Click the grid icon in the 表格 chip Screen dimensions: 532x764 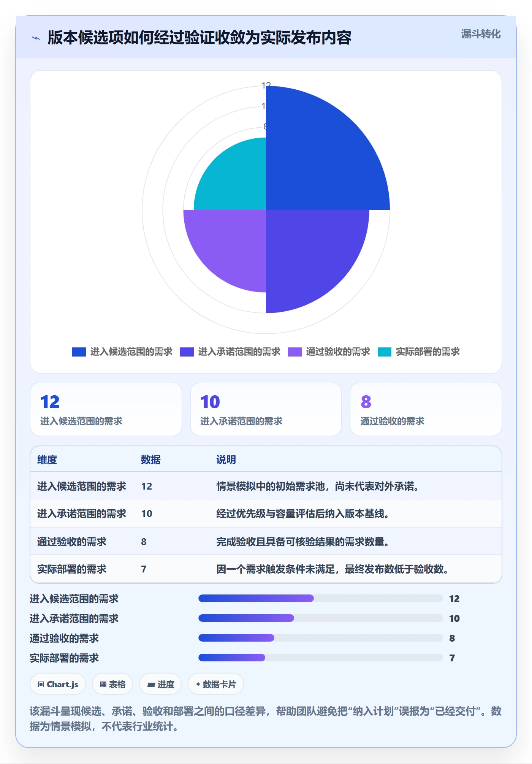(103, 685)
